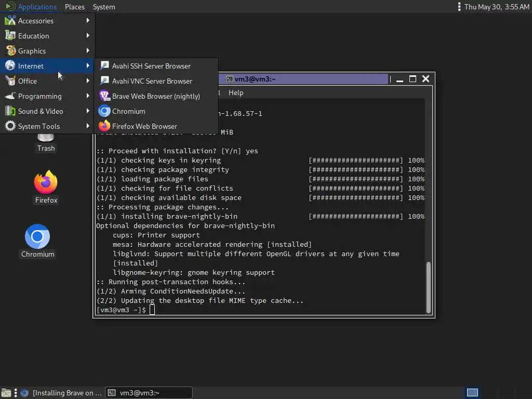Launch Brave Web Browser (nightly)
This screenshot has width=532, height=399.
(156, 96)
